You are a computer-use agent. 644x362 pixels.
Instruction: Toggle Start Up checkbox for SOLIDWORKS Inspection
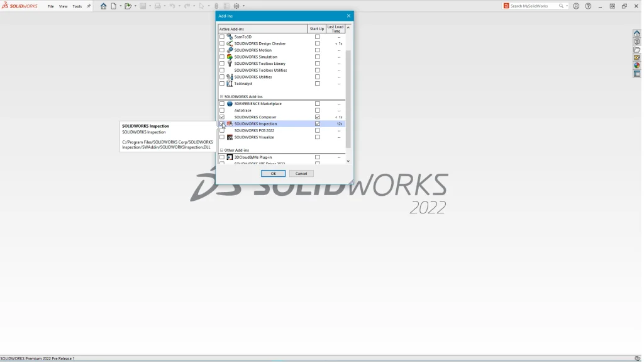click(x=317, y=124)
